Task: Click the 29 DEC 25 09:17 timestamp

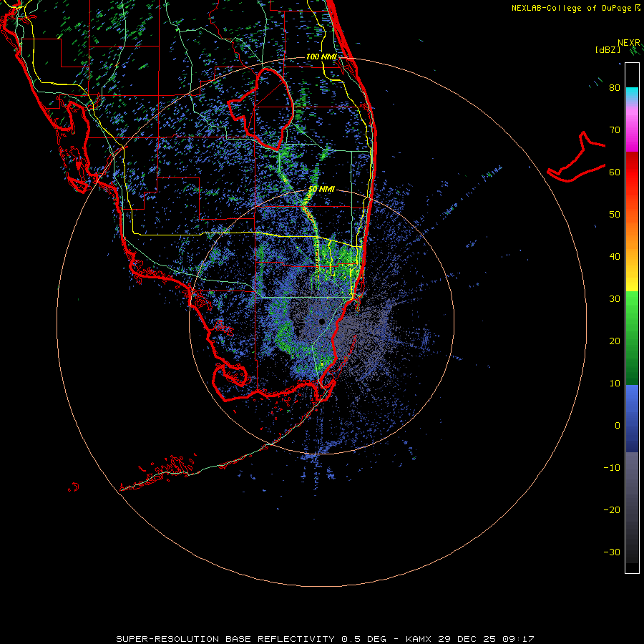Action: point(486,639)
